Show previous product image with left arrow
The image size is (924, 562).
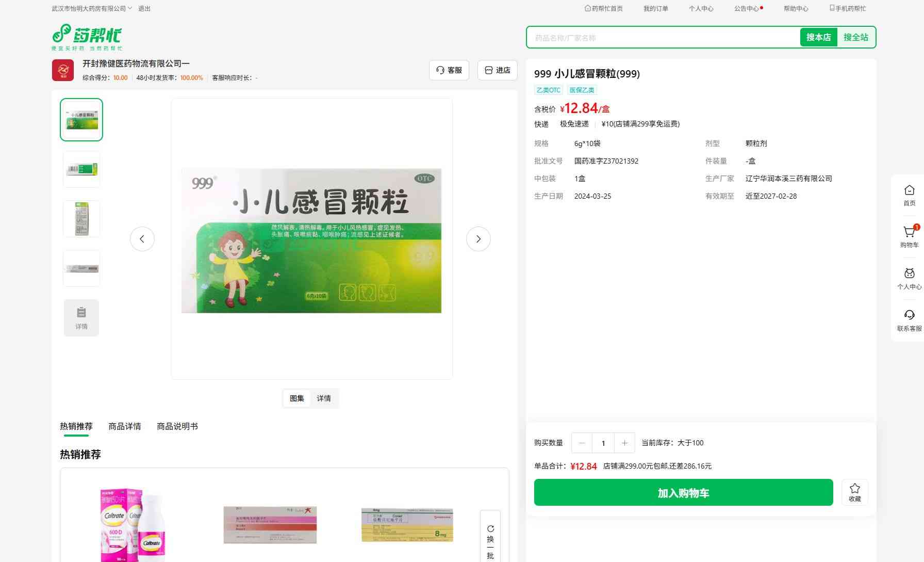(x=142, y=239)
